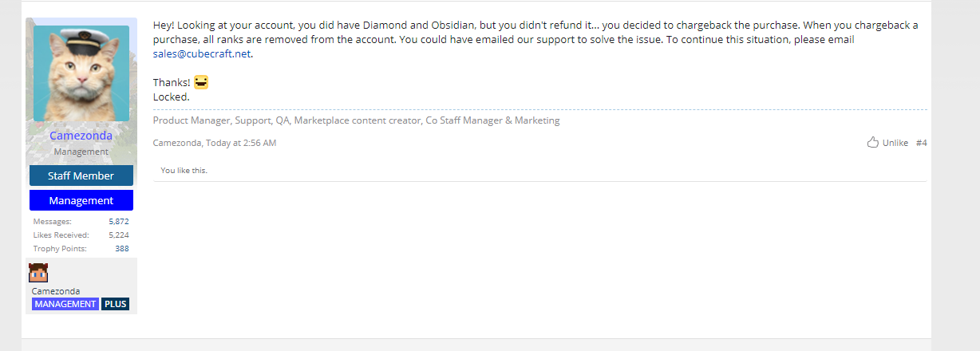Click the sales@cubecraft.net email link
This screenshot has height=351, width=980.
pos(202,54)
